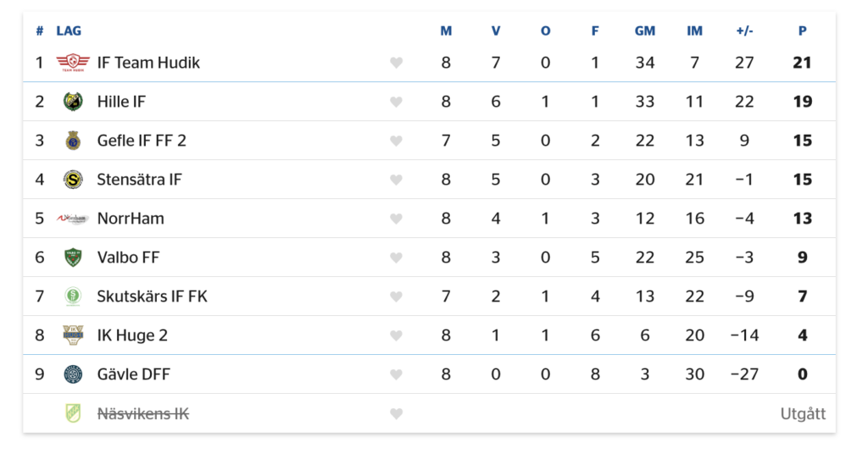This screenshot has height=454, width=868.
Task: Sort table by the P points column
Action: [802, 31]
